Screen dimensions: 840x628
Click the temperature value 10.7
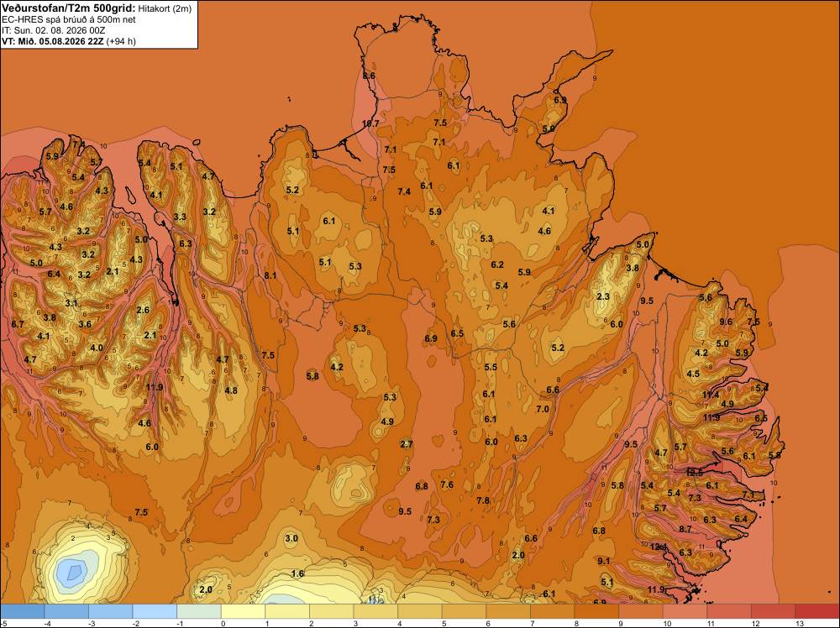[x=370, y=123]
